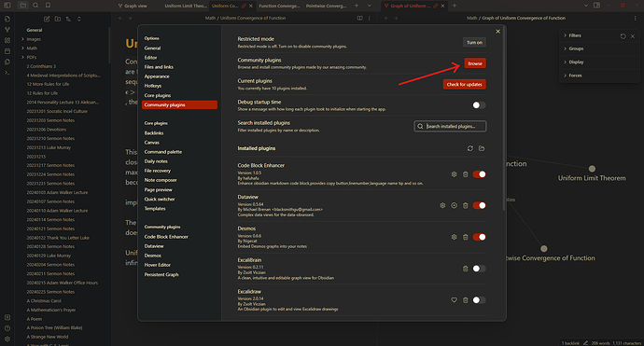Click Check for updates button
This screenshot has width=644, height=346.
tap(464, 84)
